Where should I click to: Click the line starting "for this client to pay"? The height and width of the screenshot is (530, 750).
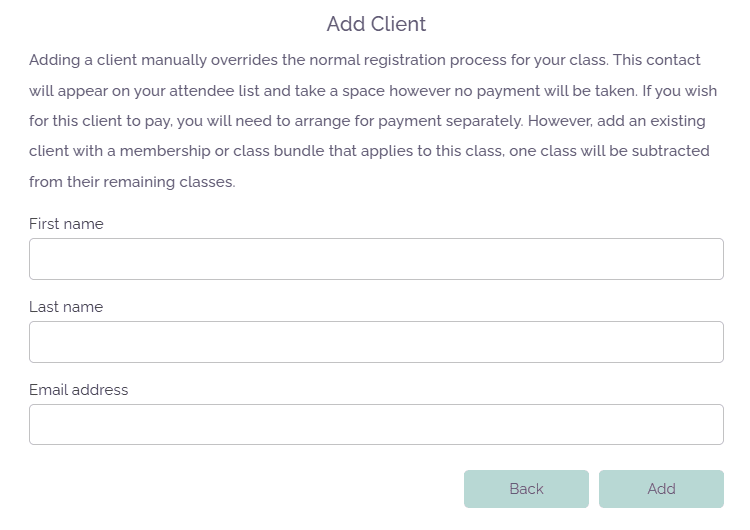[367, 121]
